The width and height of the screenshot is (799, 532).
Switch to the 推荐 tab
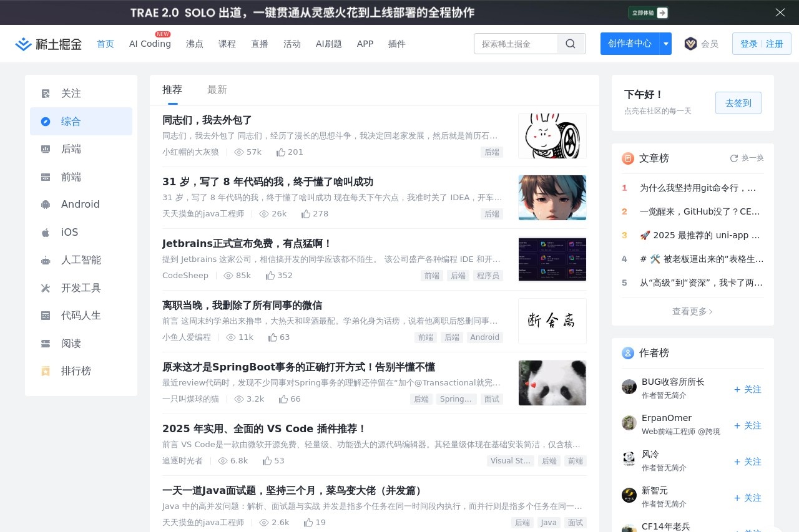[x=172, y=90]
